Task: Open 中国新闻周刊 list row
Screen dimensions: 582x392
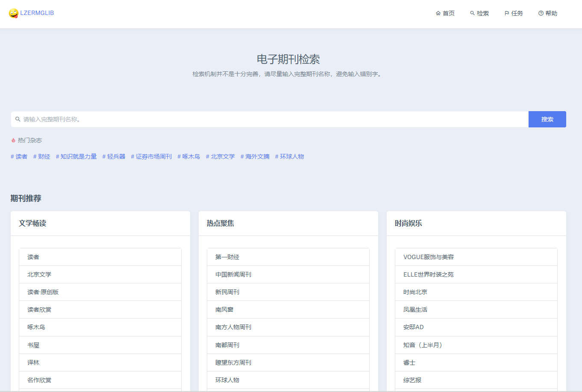Action: click(x=288, y=274)
